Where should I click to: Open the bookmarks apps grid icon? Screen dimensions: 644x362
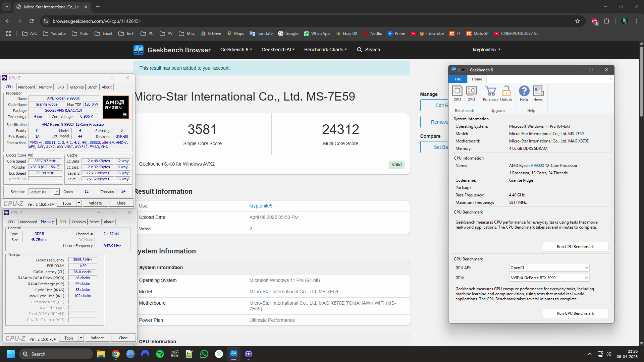(9, 34)
